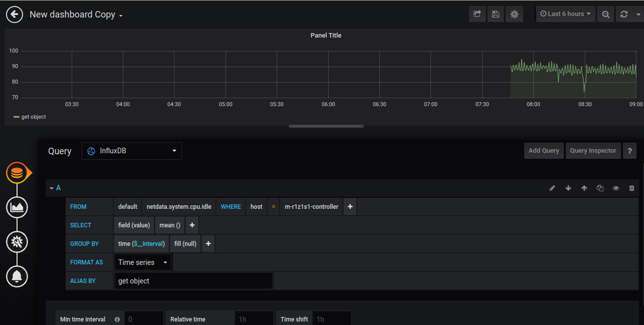The width and height of the screenshot is (644, 325).
Task: Click the zoom out time range icon
Action: pos(605,14)
